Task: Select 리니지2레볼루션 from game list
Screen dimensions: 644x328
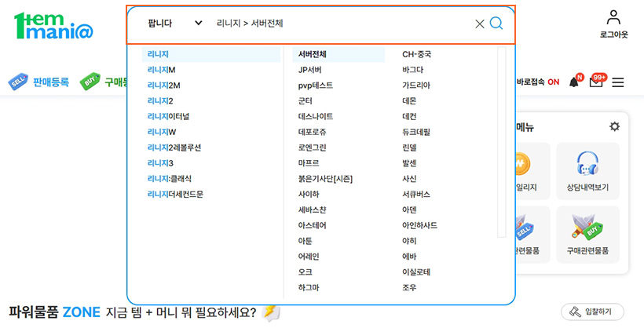Action: [174, 148]
